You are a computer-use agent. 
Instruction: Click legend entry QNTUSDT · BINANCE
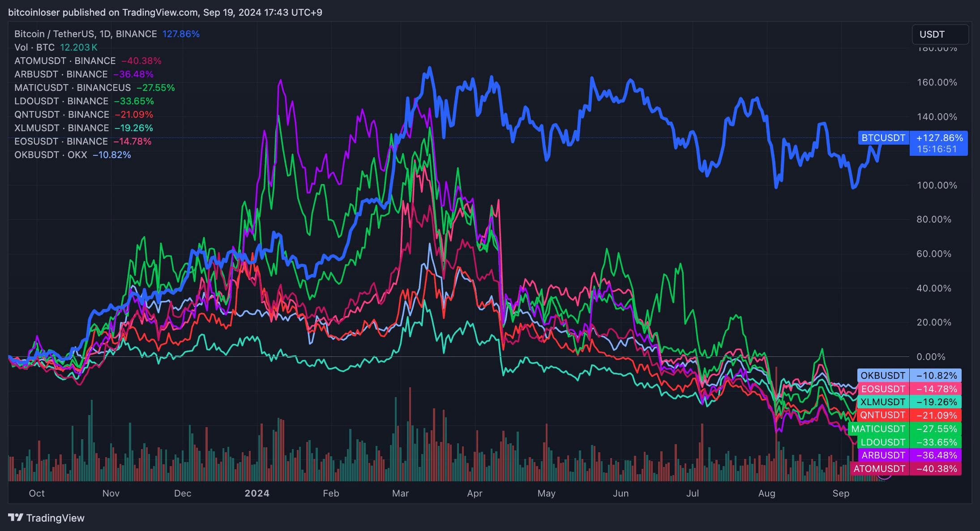[x=62, y=115]
